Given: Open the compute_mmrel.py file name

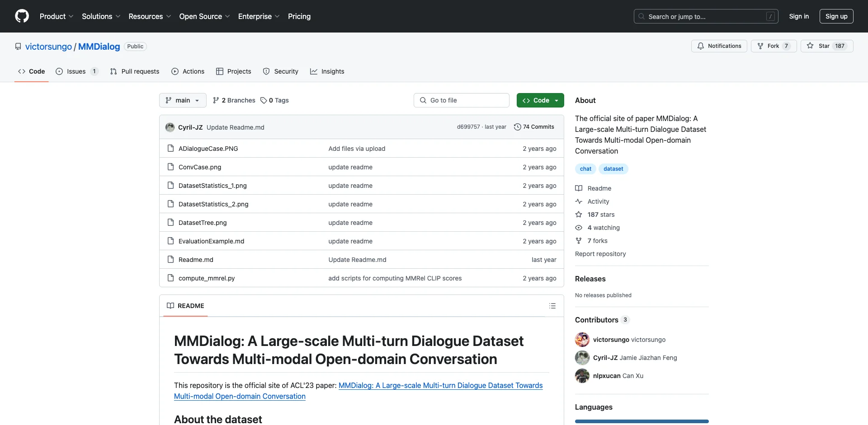Looking at the screenshot, I should click(x=207, y=278).
